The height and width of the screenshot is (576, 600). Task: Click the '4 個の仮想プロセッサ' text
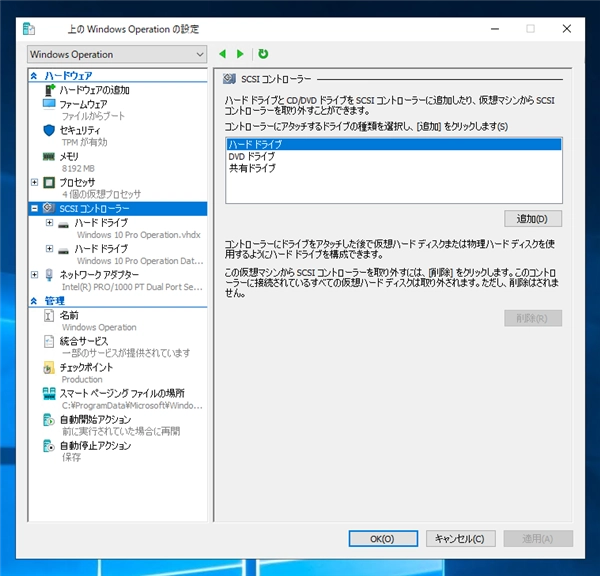pyautogui.click(x=101, y=194)
